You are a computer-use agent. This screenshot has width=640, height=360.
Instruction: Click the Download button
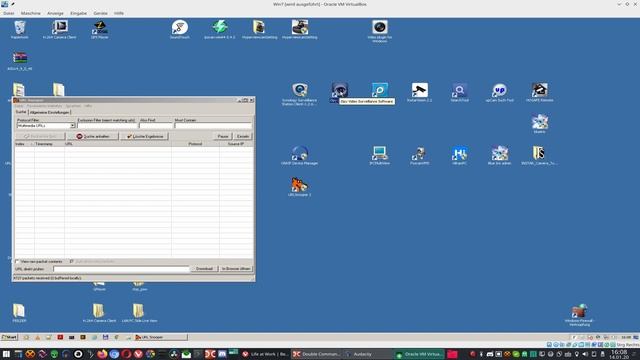[204, 269]
